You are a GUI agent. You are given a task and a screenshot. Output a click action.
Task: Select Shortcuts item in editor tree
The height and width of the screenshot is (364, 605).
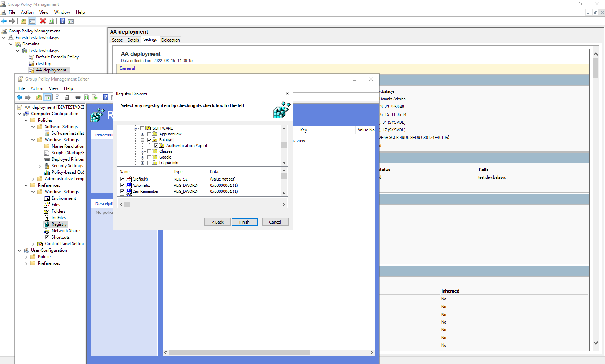coord(60,237)
